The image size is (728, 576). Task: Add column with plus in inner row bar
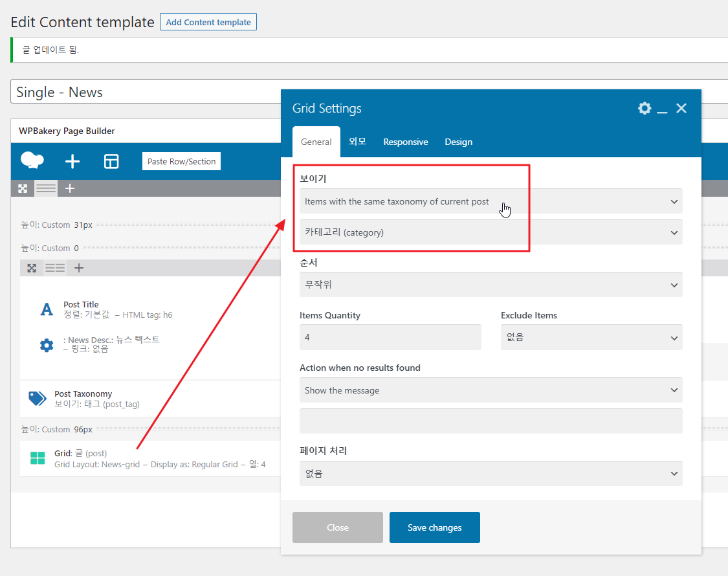coord(79,268)
